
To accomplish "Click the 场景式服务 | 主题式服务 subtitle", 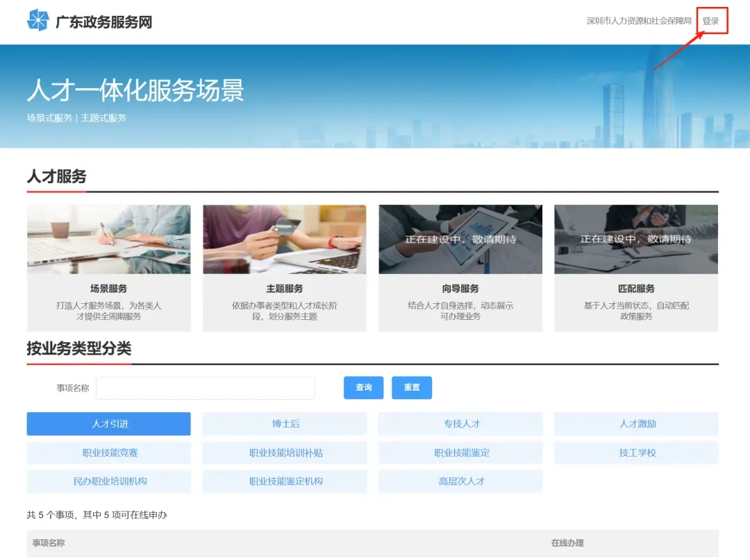I will coord(76,118).
